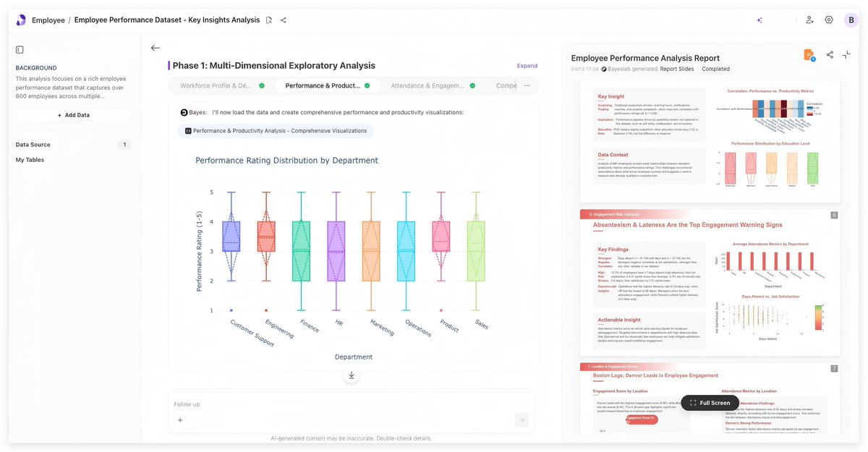
Task: Click the Employee Performance Analysis Report heading
Action: (x=645, y=58)
